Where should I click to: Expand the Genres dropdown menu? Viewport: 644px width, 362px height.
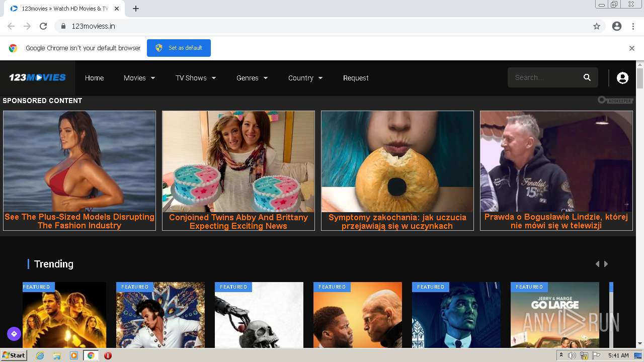coord(252,78)
